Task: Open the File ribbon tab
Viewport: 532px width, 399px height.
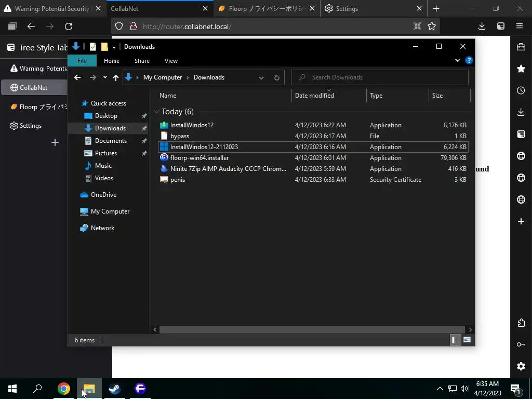Action: coord(82,61)
